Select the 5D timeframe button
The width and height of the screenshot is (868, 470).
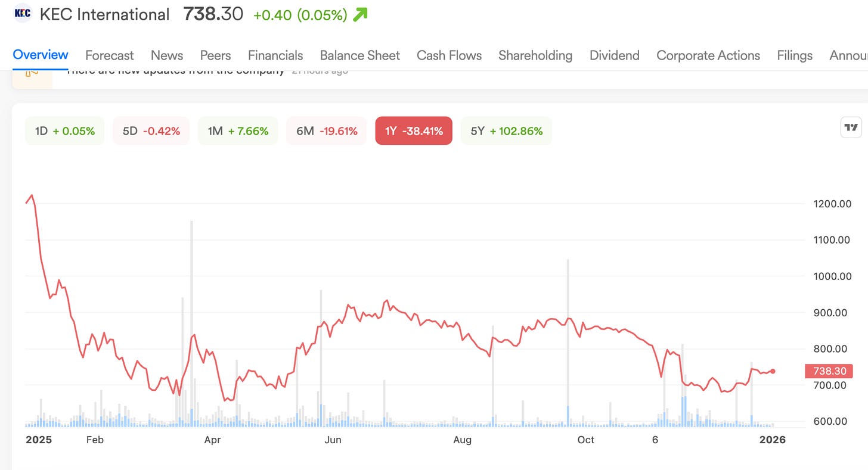tap(151, 131)
